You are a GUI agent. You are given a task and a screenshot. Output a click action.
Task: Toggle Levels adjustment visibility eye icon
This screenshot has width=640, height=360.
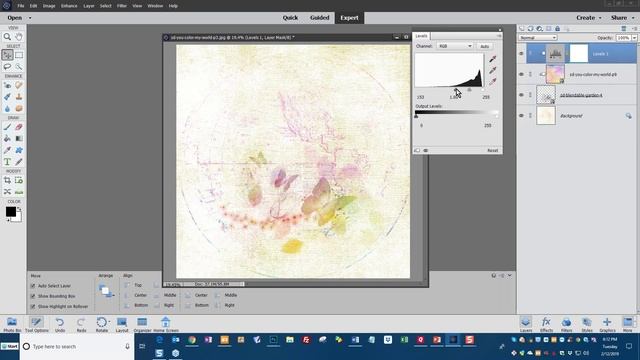click(426, 151)
